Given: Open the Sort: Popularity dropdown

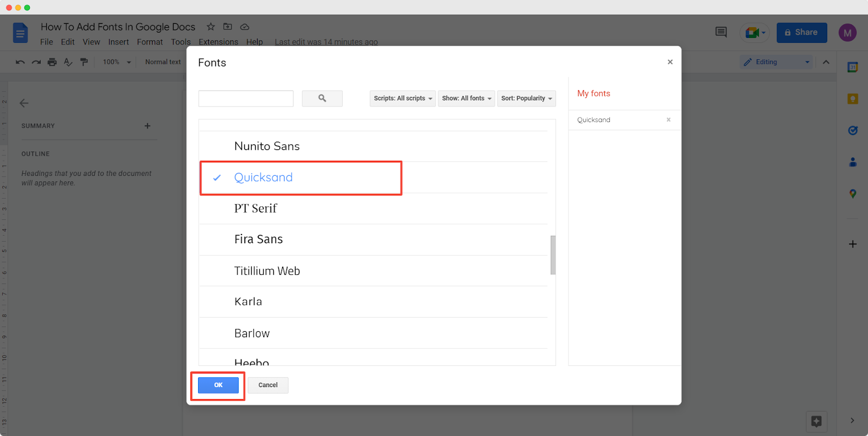Looking at the screenshot, I should [527, 98].
